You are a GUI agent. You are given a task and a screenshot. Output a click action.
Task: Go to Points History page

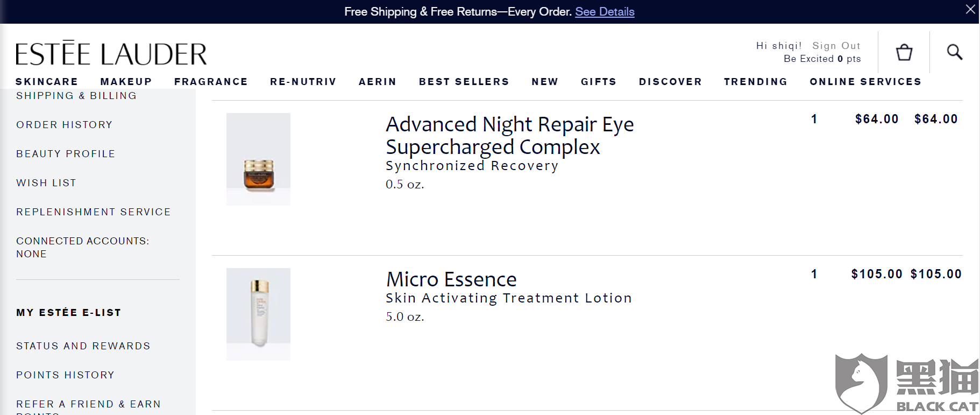pyautogui.click(x=65, y=375)
